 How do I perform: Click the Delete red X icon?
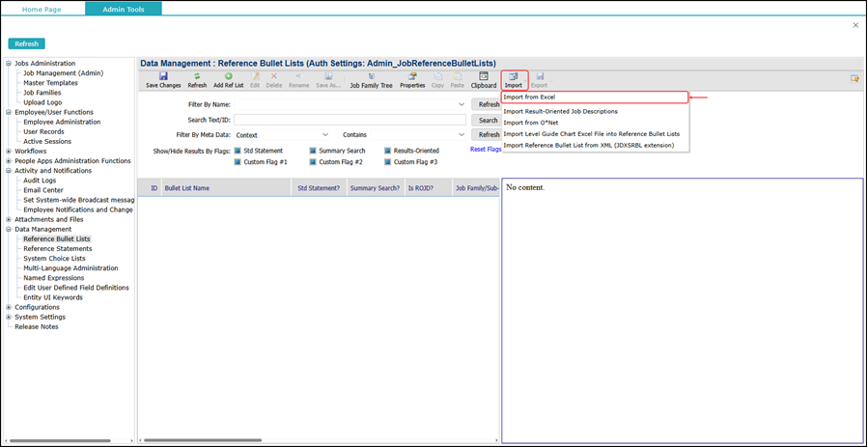point(274,80)
